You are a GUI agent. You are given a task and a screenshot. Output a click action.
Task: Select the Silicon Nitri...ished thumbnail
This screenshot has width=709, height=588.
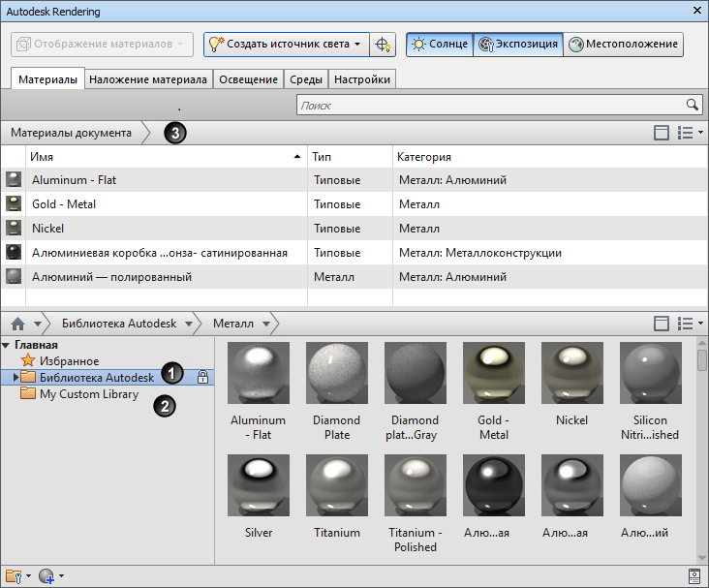(x=651, y=373)
